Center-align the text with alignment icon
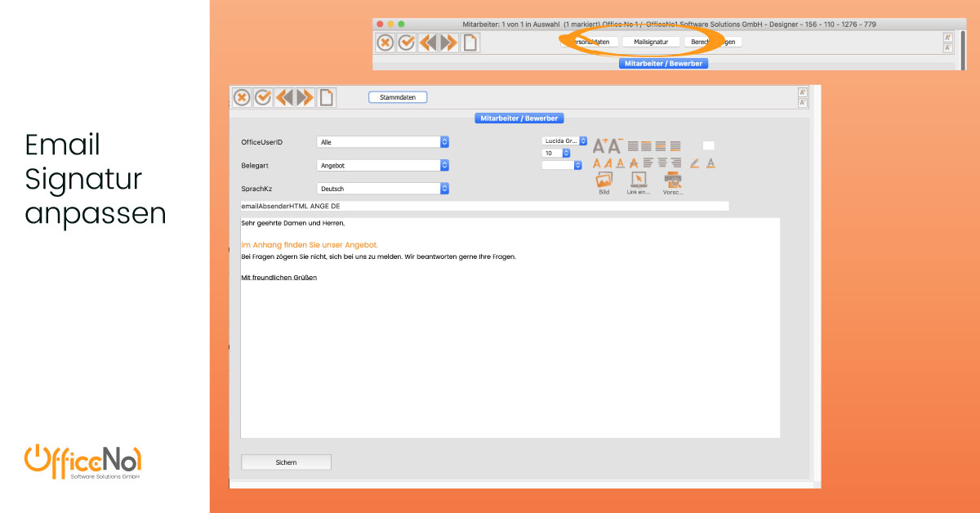This screenshot has height=513, width=980. [661, 163]
